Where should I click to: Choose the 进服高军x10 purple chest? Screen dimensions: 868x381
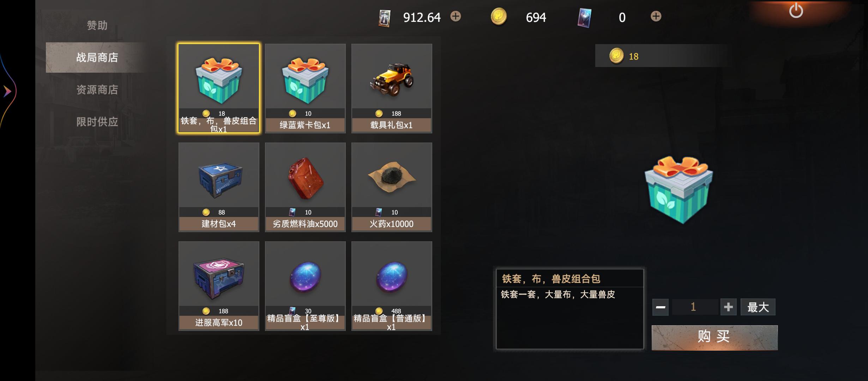pyautogui.click(x=219, y=286)
